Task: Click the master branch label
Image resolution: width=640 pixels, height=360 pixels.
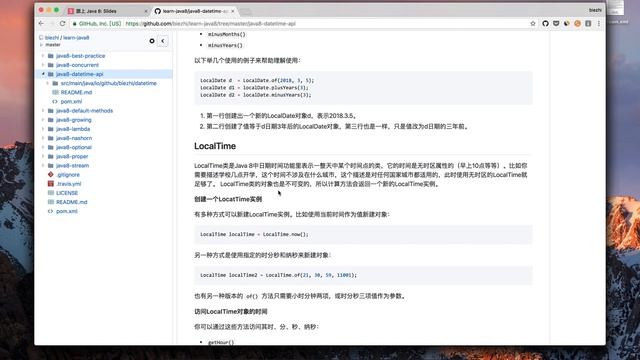Action: coord(53,44)
